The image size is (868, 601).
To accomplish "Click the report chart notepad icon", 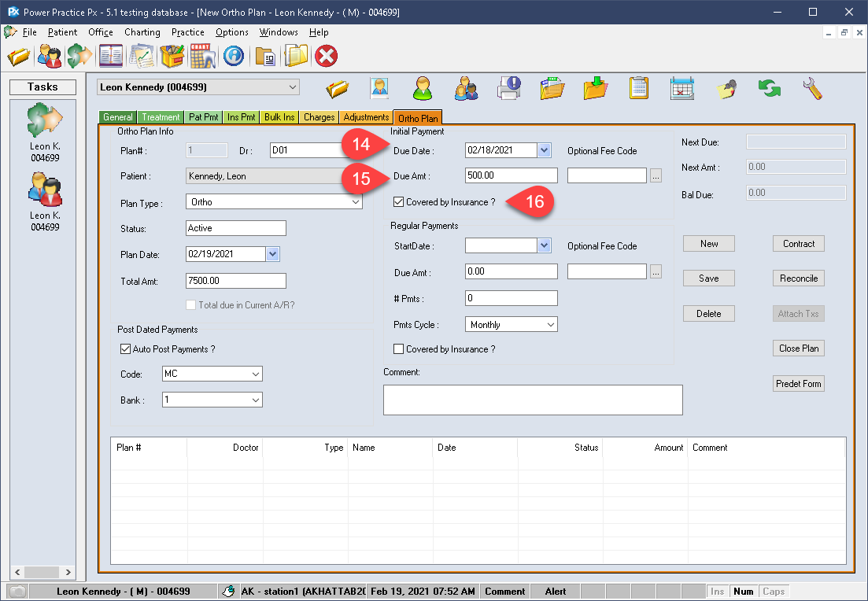I will (142, 57).
